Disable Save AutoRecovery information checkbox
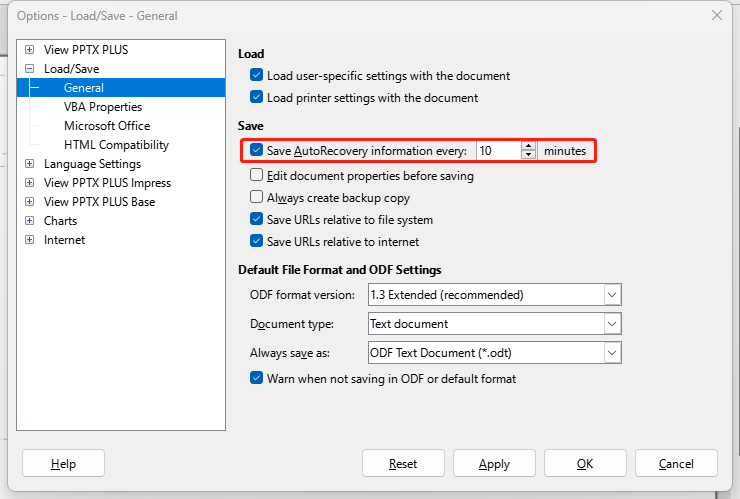 256,150
